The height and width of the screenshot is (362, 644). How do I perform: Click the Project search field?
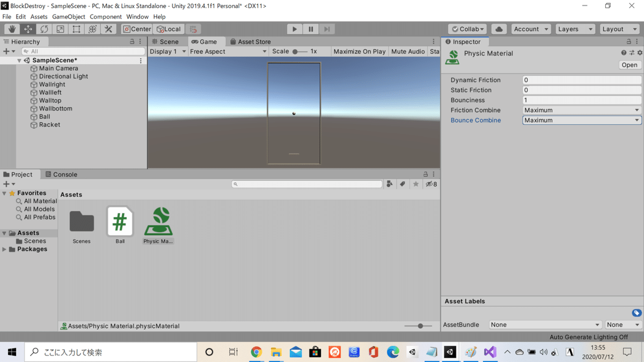click(x=307, y=184)
